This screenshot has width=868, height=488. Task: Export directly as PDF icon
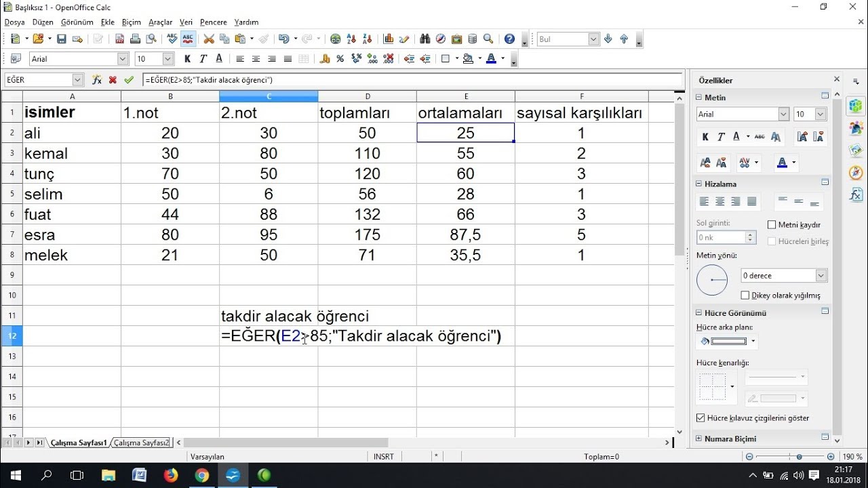tap(119, 39)
